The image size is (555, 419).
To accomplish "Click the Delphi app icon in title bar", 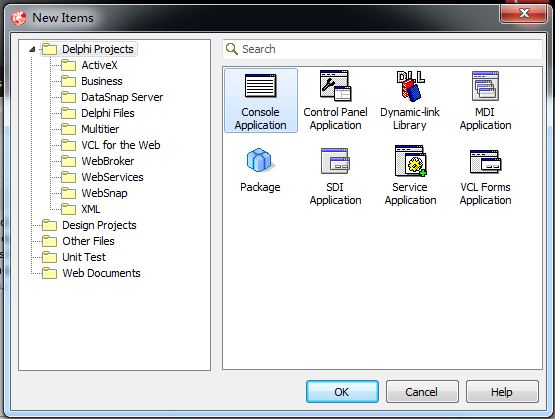I will [x=18, y=17].
